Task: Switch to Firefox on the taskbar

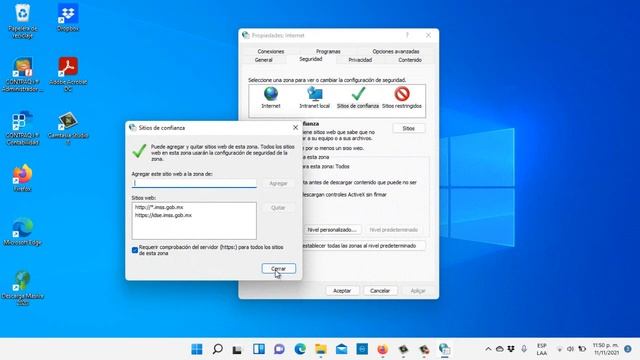Action: (x=382, y=349)
